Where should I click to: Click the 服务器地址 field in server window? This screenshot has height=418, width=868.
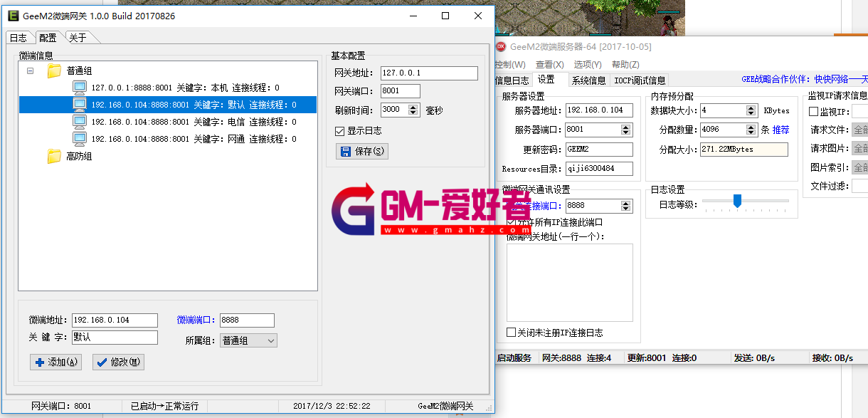tap(599, 110)
